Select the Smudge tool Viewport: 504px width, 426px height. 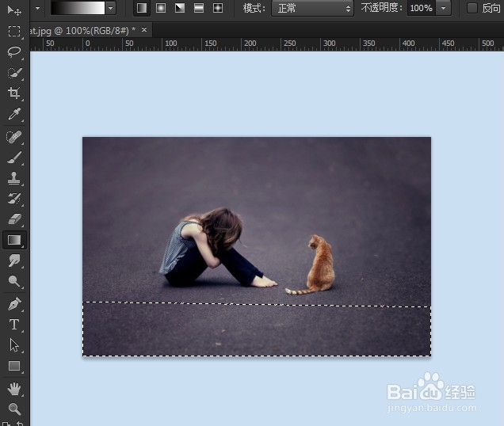click(x=14, y=261)
